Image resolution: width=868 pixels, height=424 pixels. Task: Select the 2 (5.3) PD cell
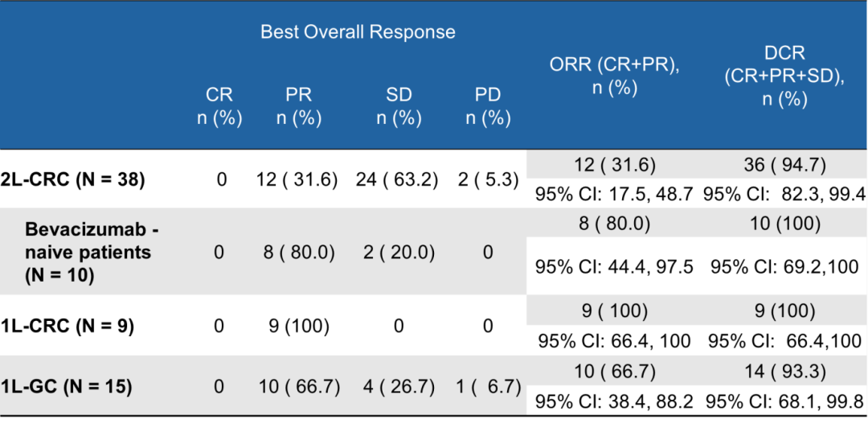tap(488, 179)
